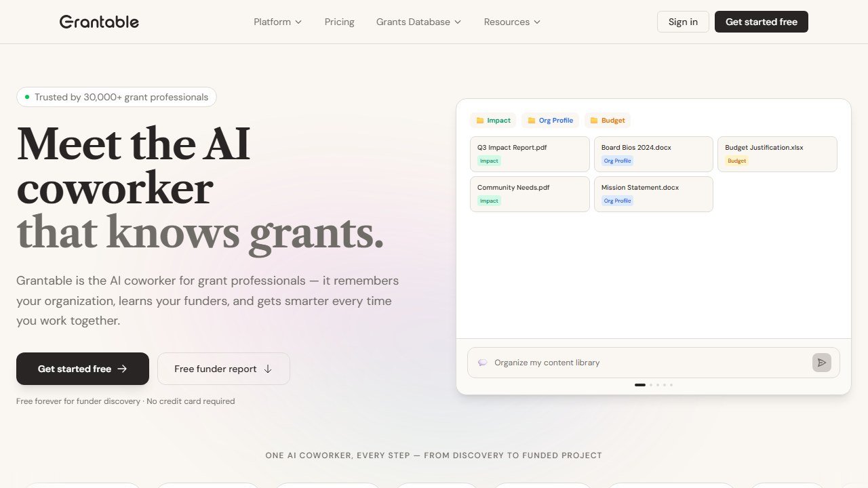The width and height of the screenshot is (868, 488).
Task: Click the Organize my content library input
Action: [x=654, y=363]
